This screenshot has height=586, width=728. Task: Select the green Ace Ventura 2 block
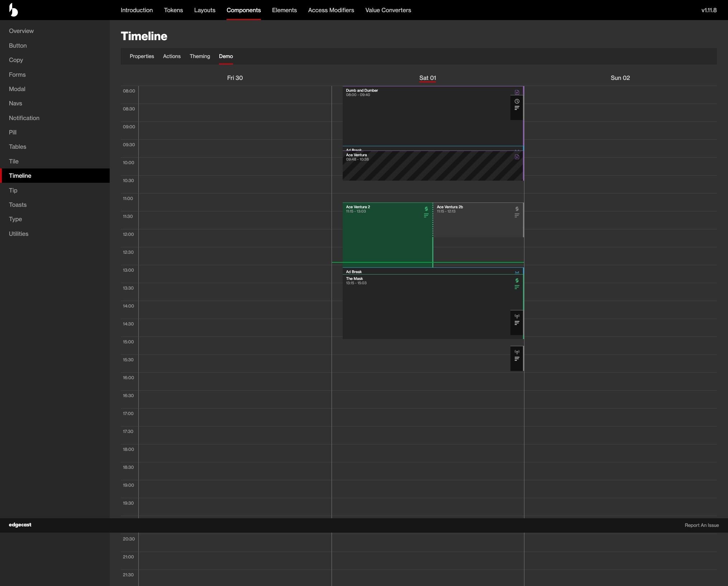click(x=387, y=235)
